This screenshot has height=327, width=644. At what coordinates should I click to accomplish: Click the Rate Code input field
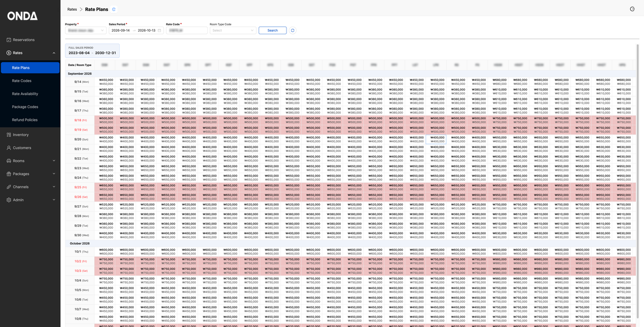coord(186,31)
